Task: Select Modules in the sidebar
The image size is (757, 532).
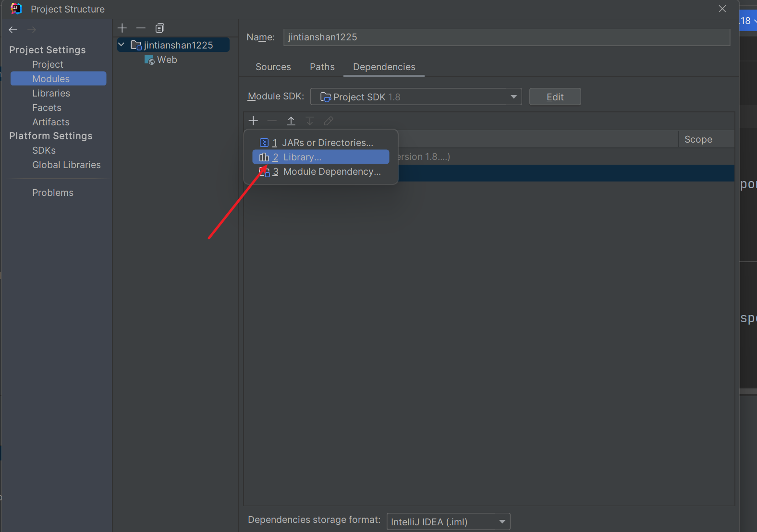Action: (59, 79)
